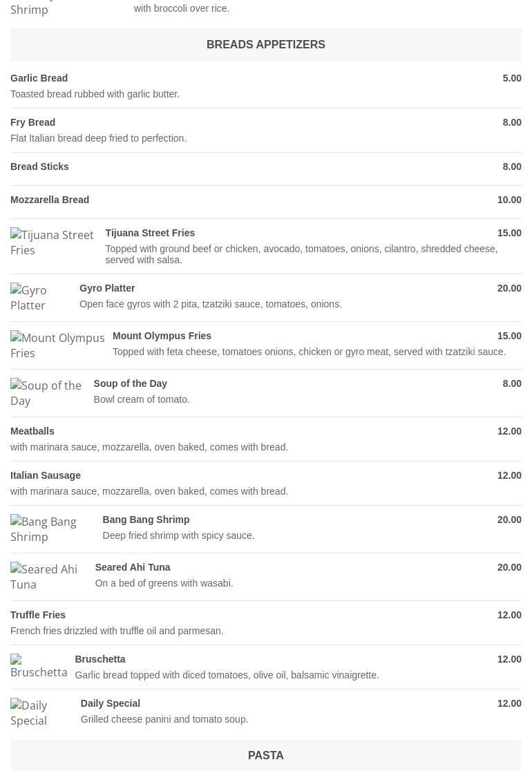Click the Meatballs item name

[x=32, y=431]
